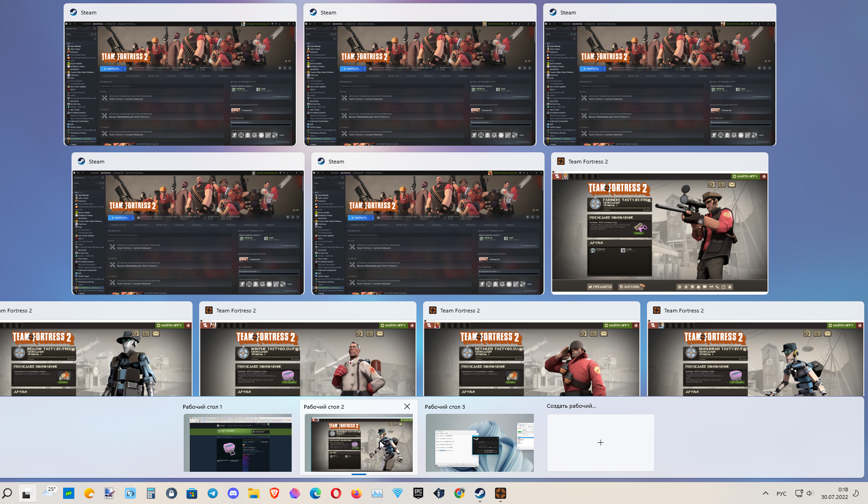Click the Steam taskbar icon
Image resolution: width=868 pixels, height=504 pixels.
(x=480, y=493)
